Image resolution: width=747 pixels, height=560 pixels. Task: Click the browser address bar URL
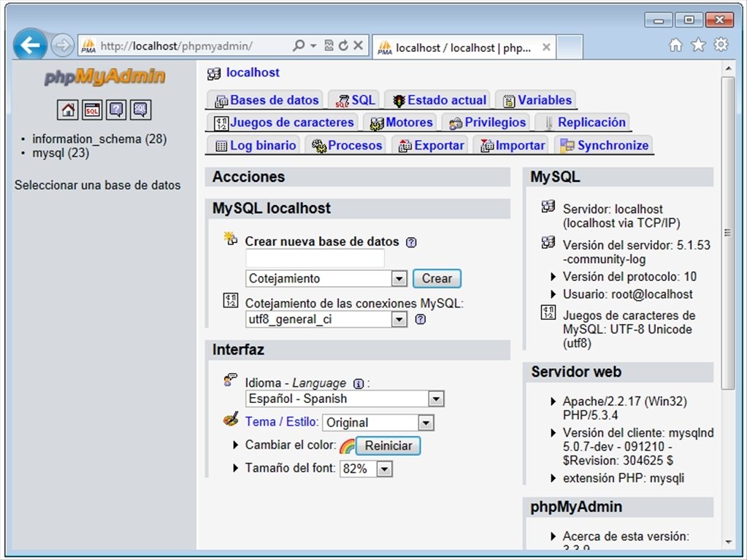177,46
